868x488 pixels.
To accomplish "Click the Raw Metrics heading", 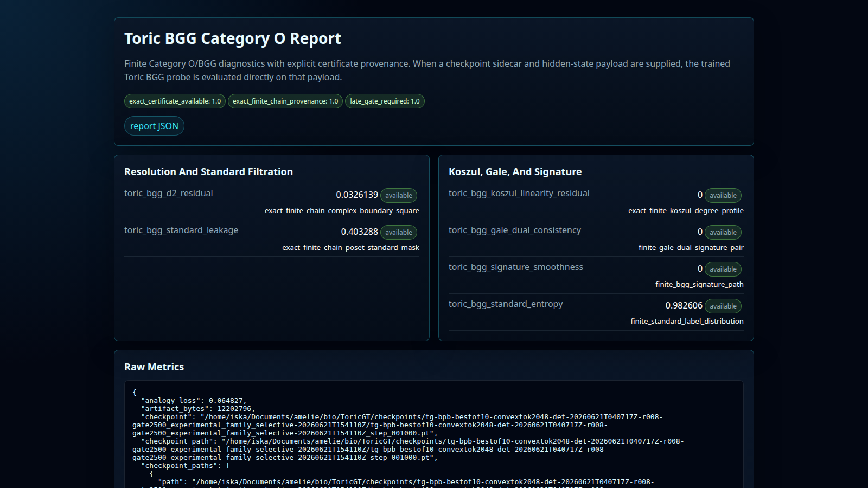I will (x=154, y=367).
